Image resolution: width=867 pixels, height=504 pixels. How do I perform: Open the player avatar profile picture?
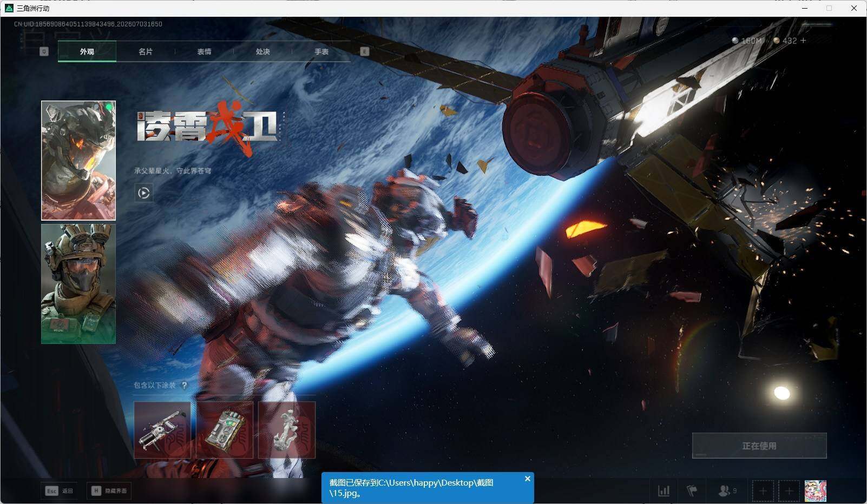click(x=816, y=491)
